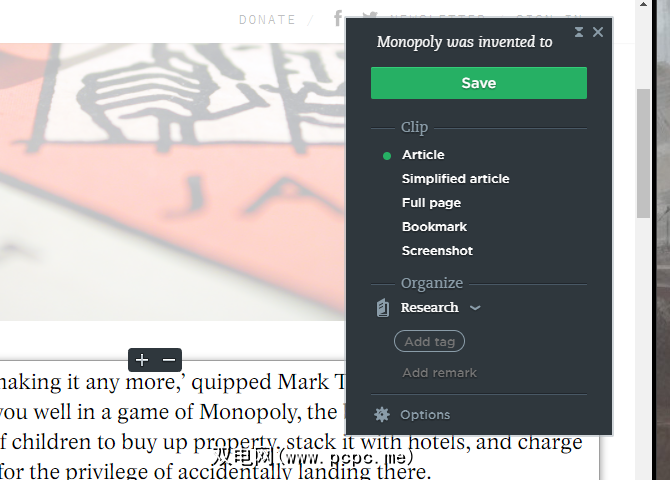Viewport: 670px width, 480px height.
Task: Open notebook selector labeled Research
Action: pos(429,308)
